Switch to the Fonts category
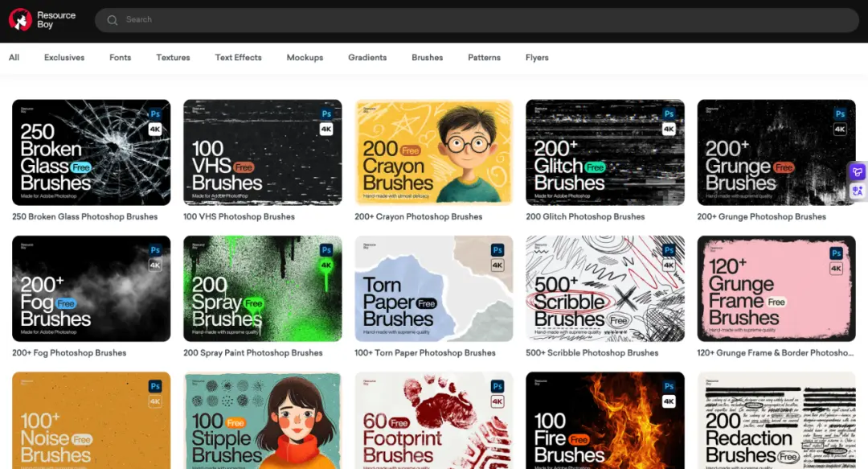This screenshot has height=469, width=868. 120,57
